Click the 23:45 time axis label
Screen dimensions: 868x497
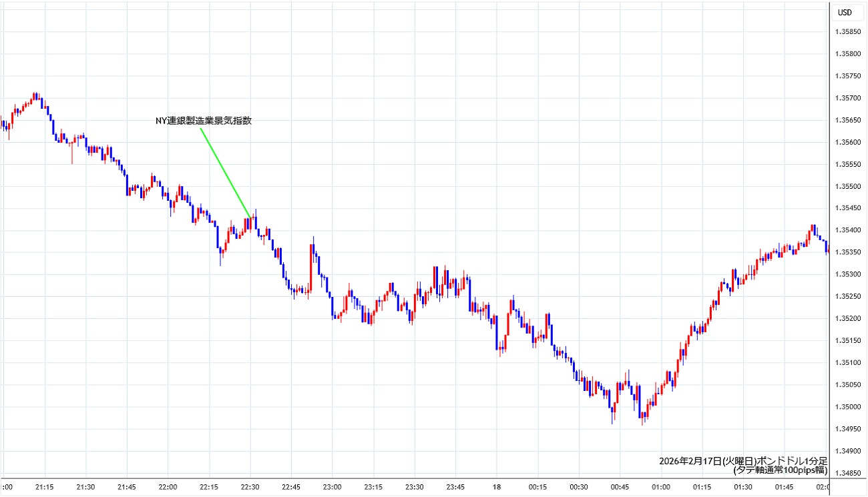coord(456,487)
